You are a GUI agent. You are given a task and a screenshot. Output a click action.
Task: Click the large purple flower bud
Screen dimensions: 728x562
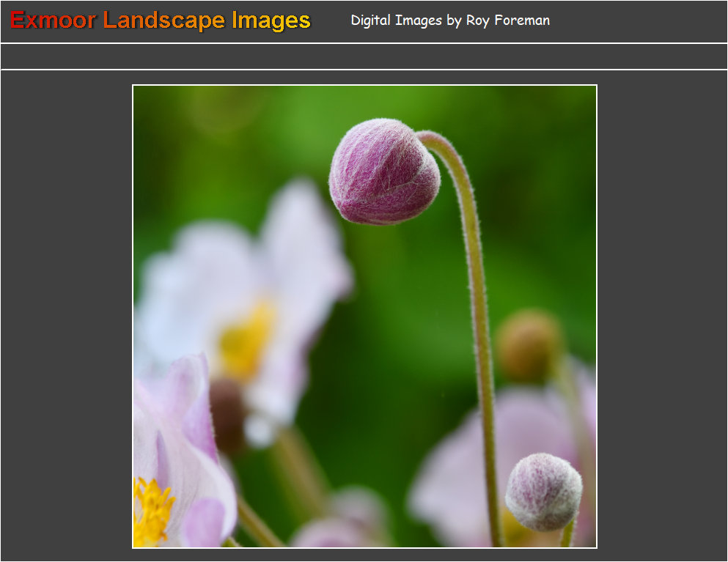(383, 171)
